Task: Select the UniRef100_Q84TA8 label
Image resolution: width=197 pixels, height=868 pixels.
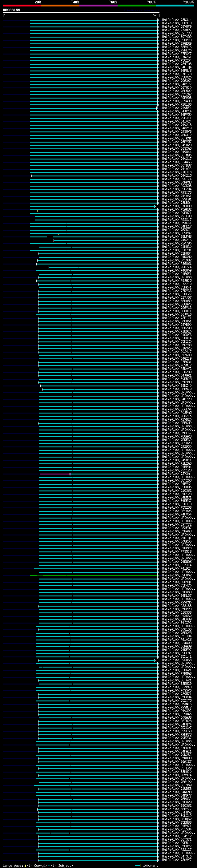Action: (x=177, y=64)
